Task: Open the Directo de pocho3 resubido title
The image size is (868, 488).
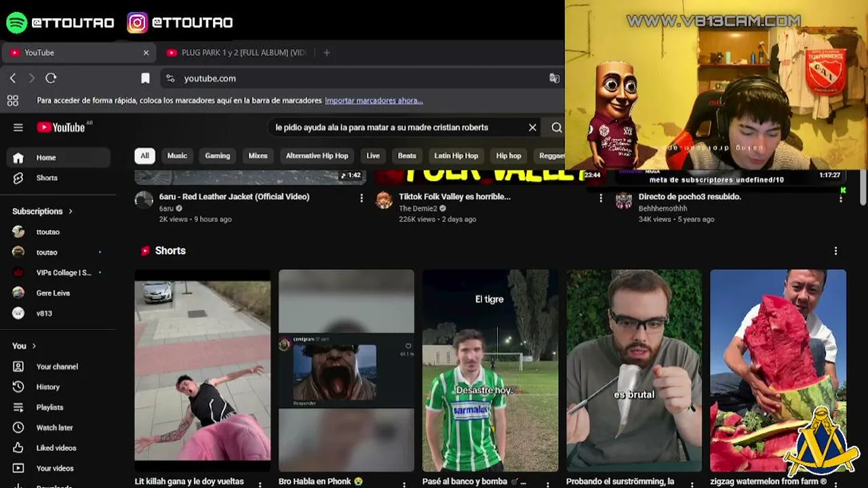Action: 690,197
